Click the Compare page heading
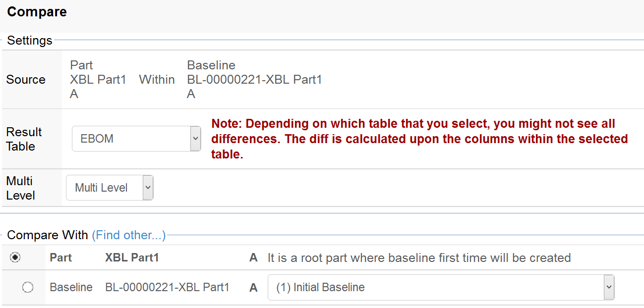This screenshot has width=644, height=308. pos(37,12)
